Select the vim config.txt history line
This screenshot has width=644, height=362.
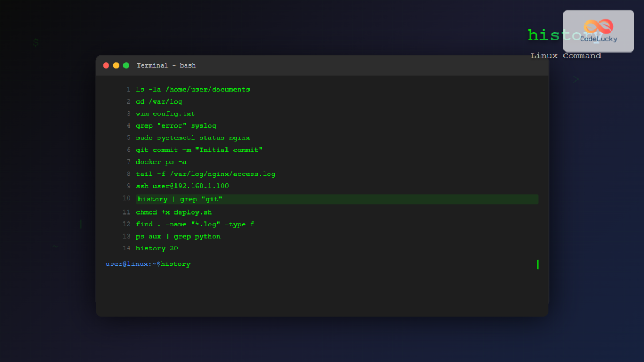[x=165, y=113]
